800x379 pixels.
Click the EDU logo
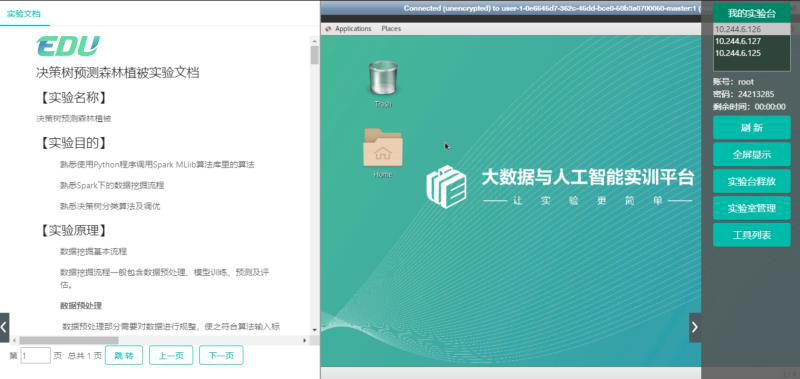(68, 46)
